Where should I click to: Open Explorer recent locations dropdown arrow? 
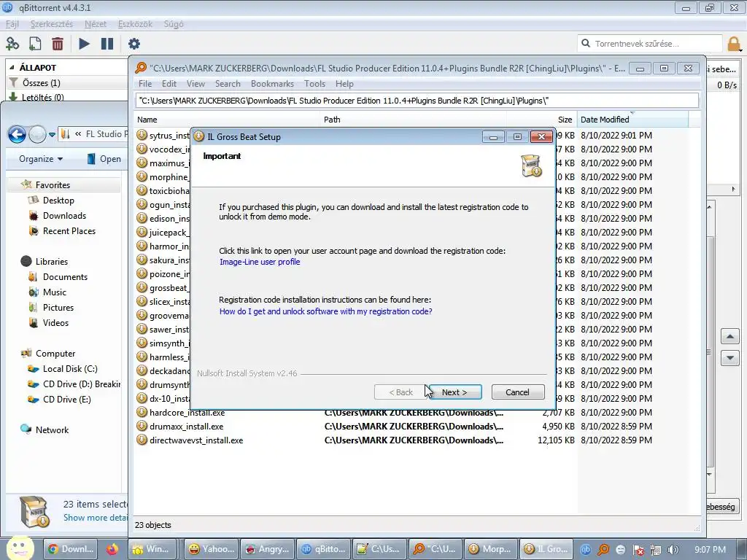(x=52, y=135)
